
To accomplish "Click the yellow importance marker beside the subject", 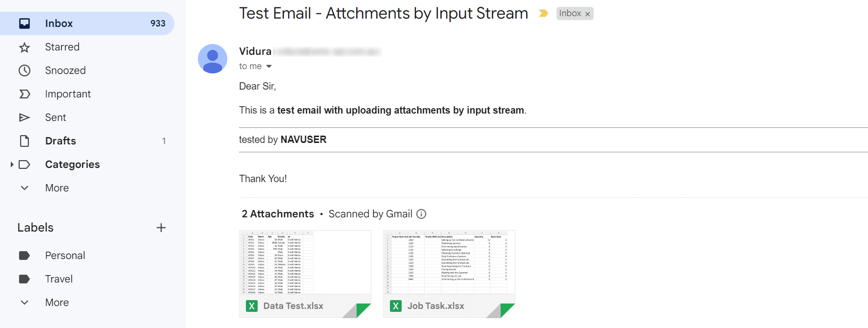I will [x=543, y=13].
